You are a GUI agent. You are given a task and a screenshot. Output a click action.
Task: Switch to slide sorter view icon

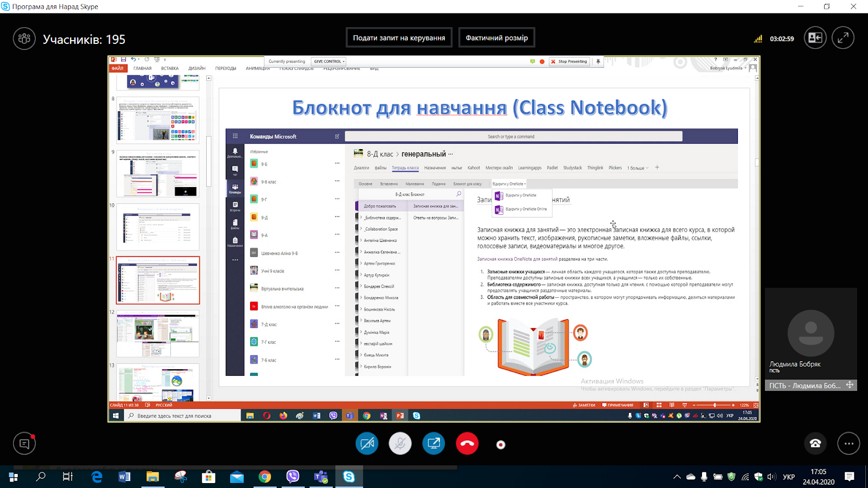tap(659, 405)
